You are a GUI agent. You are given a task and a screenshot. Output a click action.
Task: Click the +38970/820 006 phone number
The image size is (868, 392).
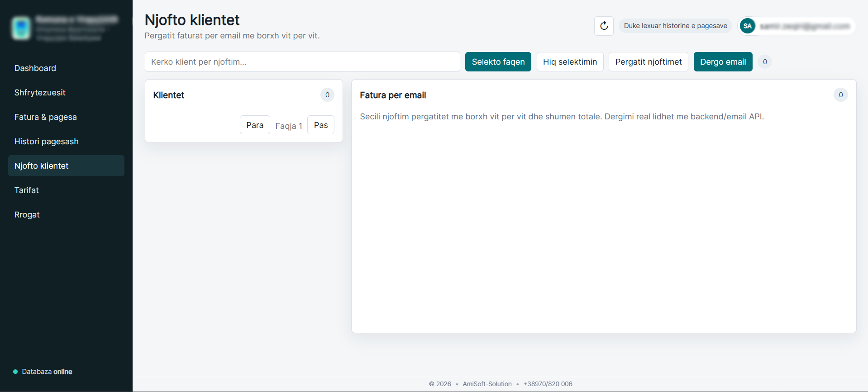pos(548,384)
